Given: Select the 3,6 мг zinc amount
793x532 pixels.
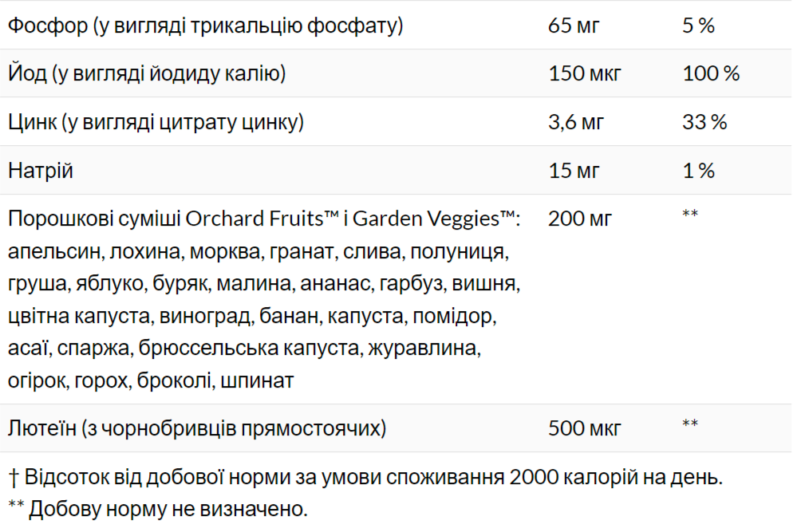Looking at the screenshot, I should [576, 122].
